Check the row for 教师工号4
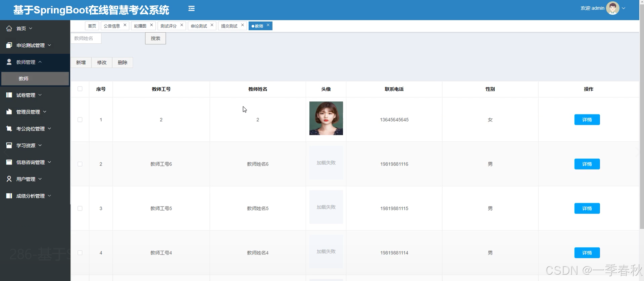The width and height of the screenshot is (644, 281). point(80,253)
